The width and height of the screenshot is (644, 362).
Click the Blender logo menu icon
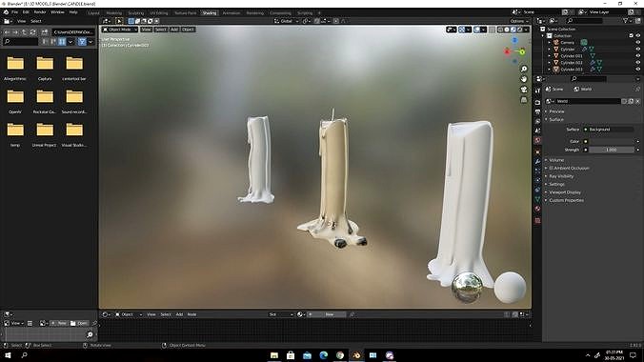(x=6, y=12)
